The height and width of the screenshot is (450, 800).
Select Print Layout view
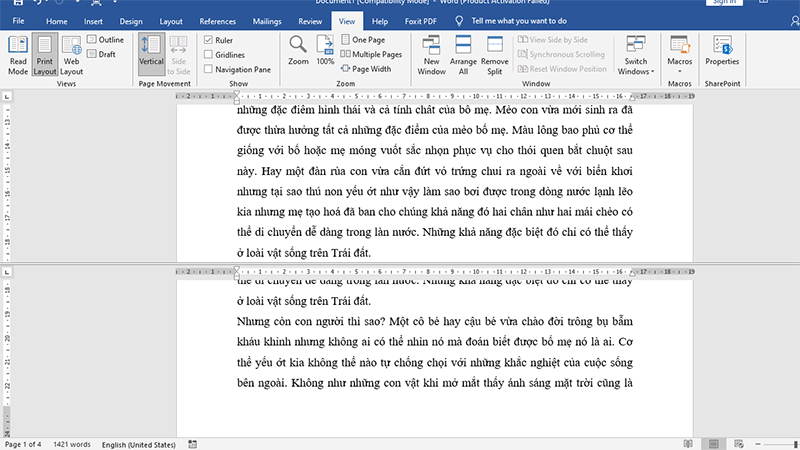(44, 53)
